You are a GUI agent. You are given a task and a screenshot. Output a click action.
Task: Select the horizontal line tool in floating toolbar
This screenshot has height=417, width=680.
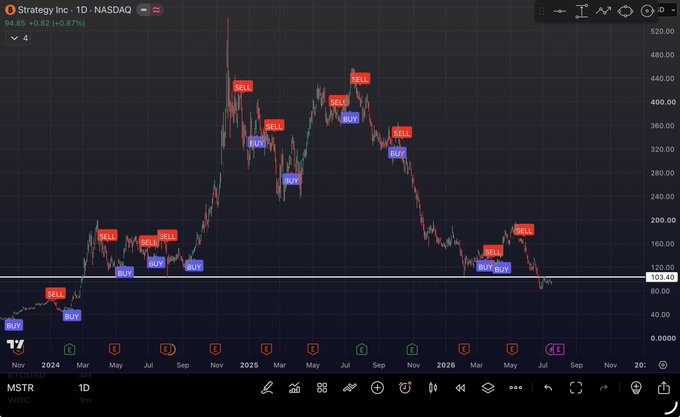560,11
